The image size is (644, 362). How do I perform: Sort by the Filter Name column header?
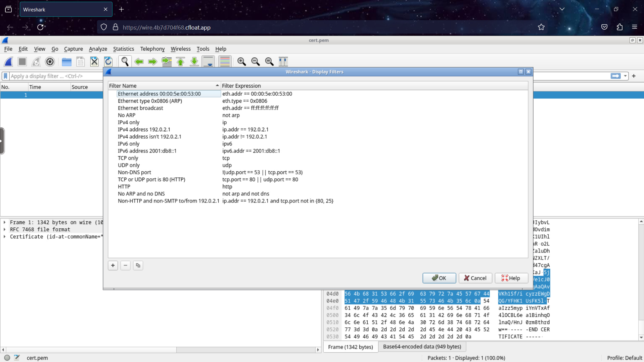pyautogui.click(x=164, y=86)
